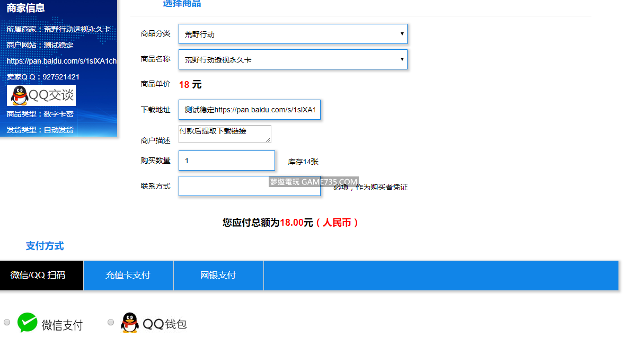Click the QQ Wallet penguin logo
The image size is (628, 364).
pos(130,323)
